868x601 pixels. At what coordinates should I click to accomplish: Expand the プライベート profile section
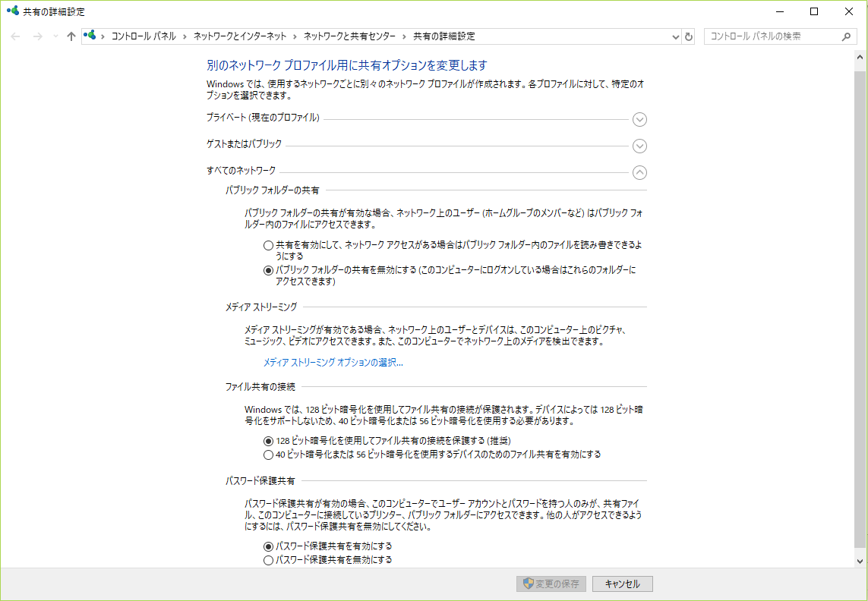click(x=639, y=120)
